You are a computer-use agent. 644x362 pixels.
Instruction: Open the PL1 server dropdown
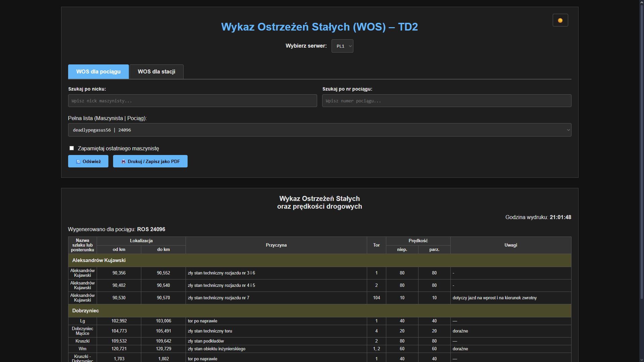[x=342, y=46]
